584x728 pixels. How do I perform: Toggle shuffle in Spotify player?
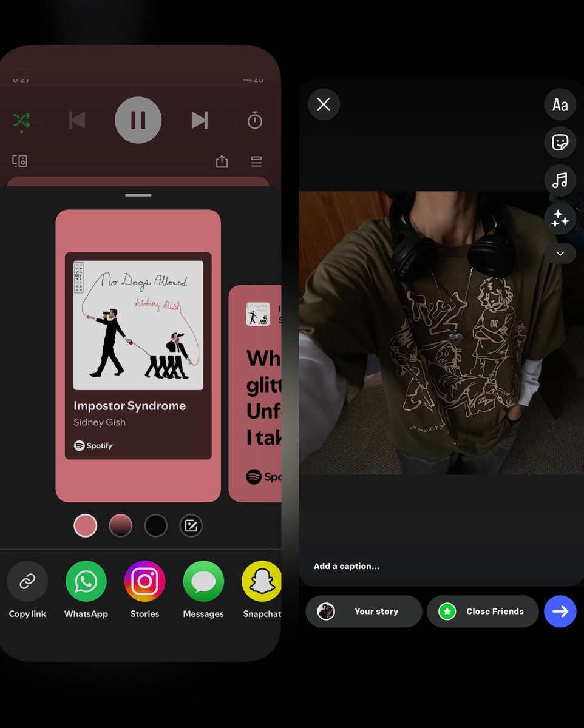tap(21, 121)
